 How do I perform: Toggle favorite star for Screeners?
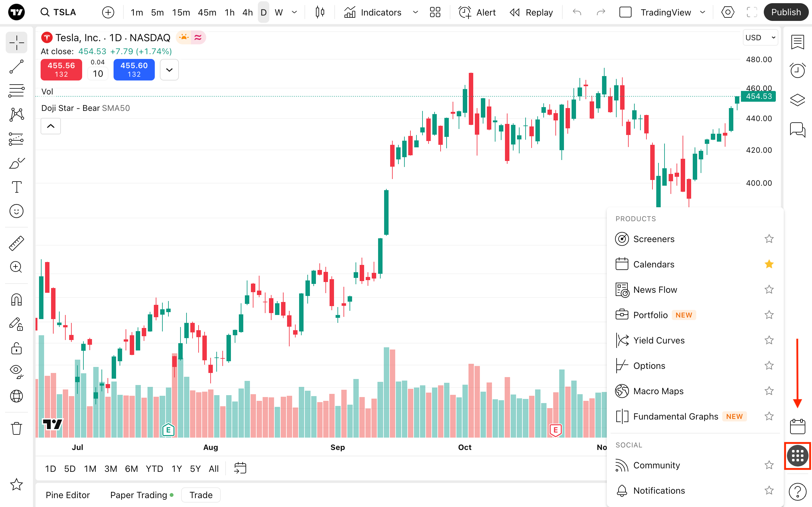click(769, 239)
